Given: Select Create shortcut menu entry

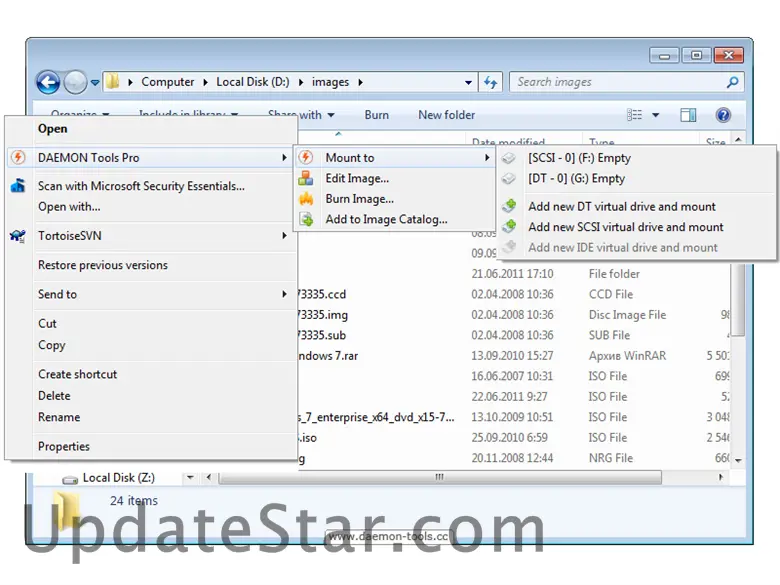Looking at the screenshot, I should coord(78,374).
